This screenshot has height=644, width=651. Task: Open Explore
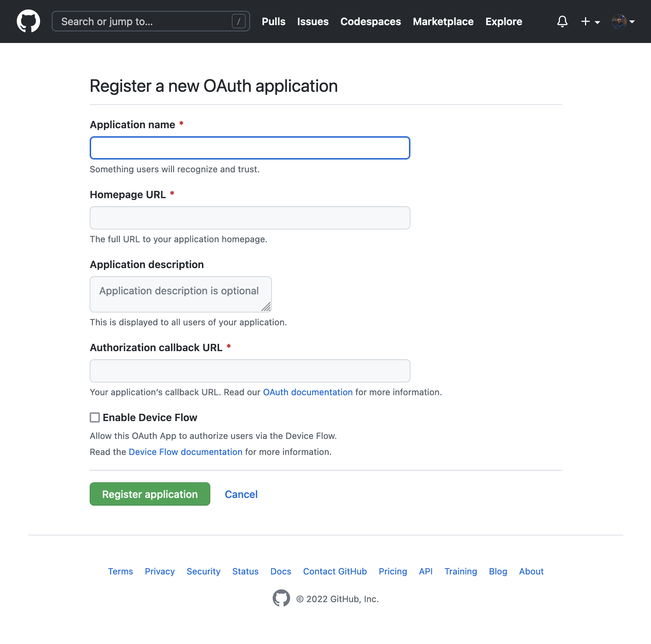(x=504, y=21)
